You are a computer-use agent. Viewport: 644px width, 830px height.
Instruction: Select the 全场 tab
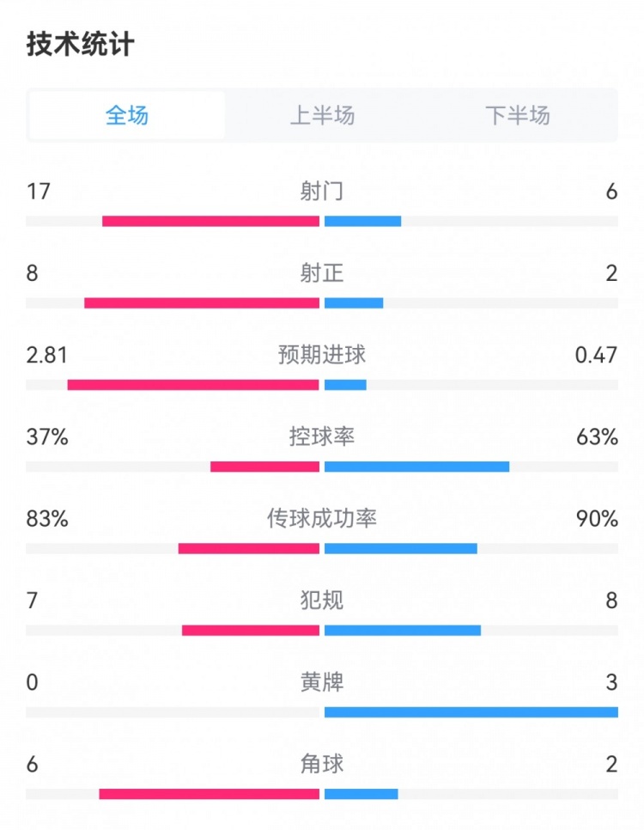pyautogui.click(x=126, y=116)
